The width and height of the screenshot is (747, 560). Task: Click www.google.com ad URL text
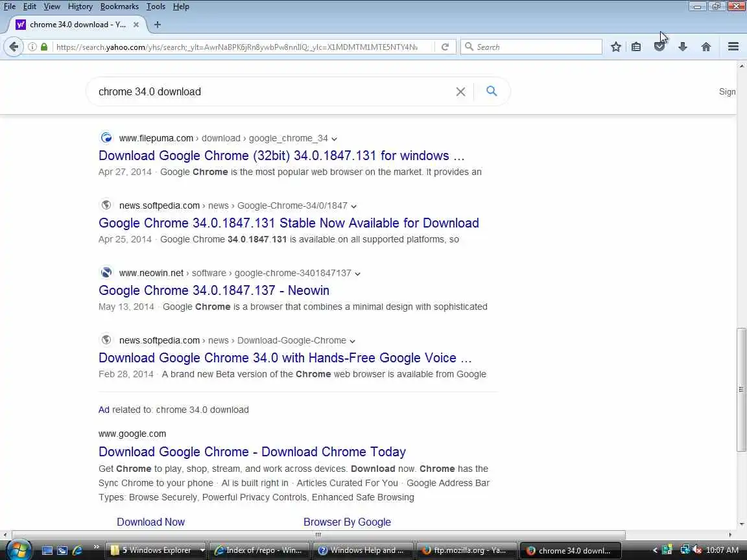[x=132, y=434]
